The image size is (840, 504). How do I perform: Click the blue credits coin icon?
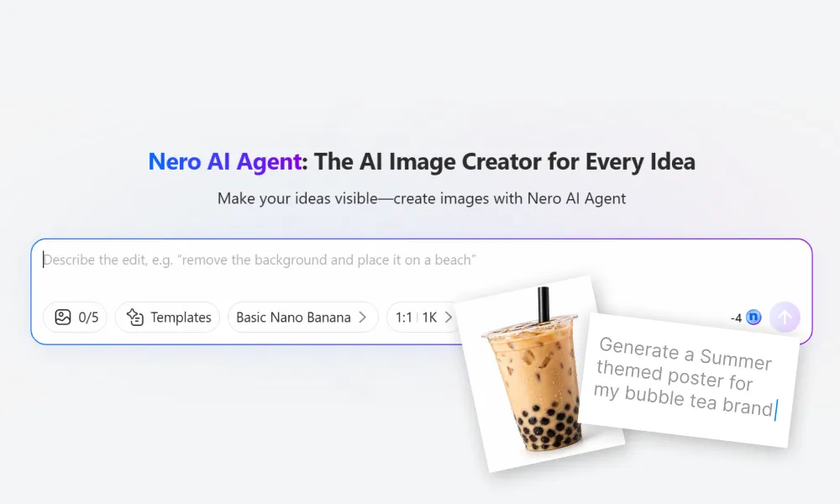(x=753, y=317)
